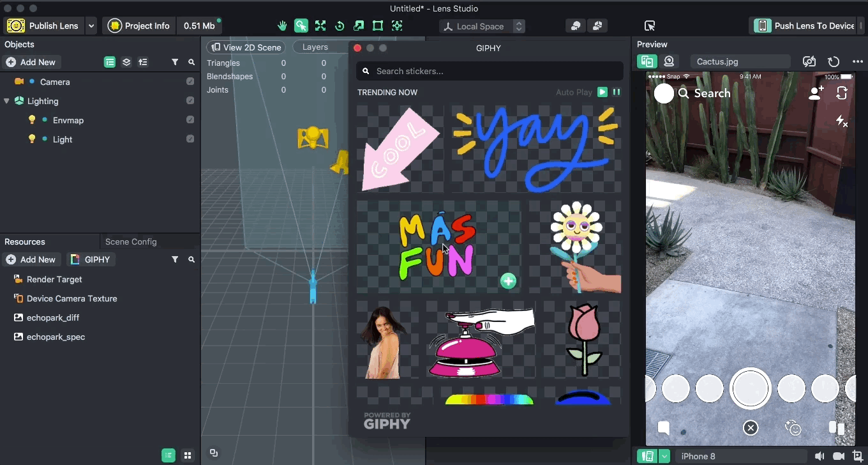Click the cursor-in-window icon in top toolbar
This screenshot has width=868, height=465.
pos(650,26)
